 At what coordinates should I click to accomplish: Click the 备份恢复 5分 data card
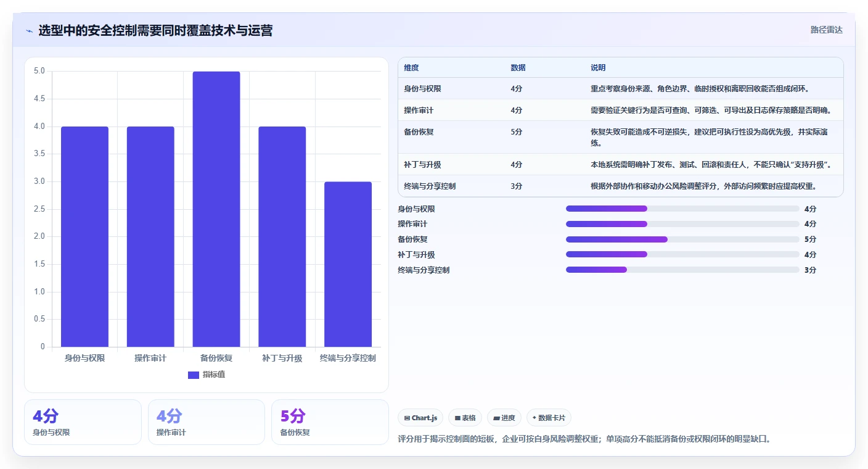pyautogui.click(x=330, y=422)
